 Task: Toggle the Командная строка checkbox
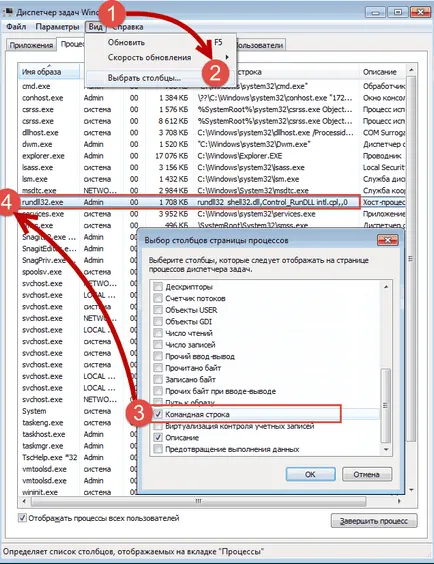point(158,414)
